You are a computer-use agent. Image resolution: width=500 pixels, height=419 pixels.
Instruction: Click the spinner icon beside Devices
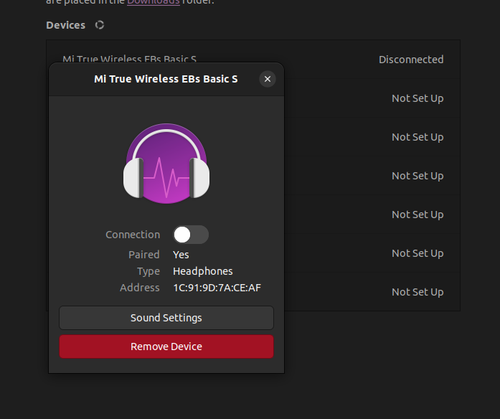[99, 25]
